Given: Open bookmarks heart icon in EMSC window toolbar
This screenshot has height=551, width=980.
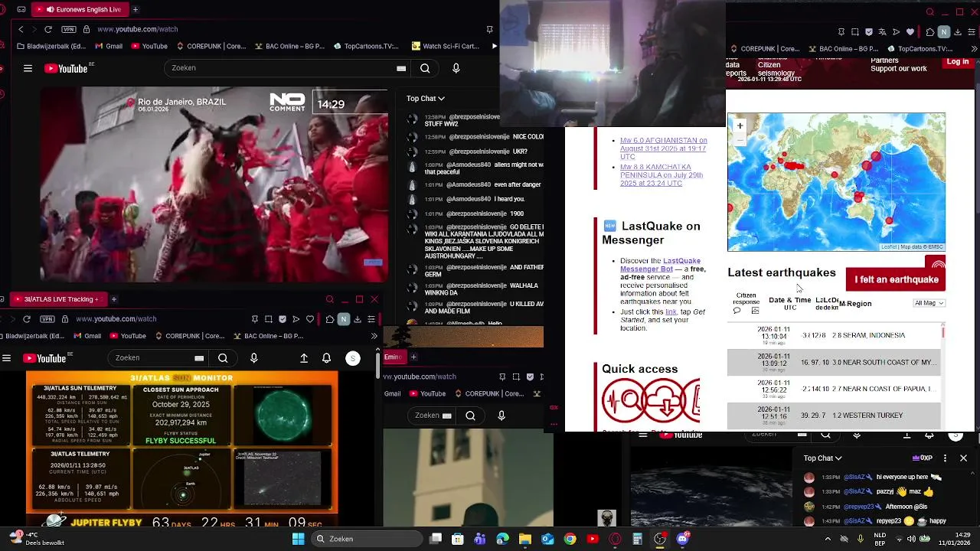Looking at the screenshot, I should [910, 32].
